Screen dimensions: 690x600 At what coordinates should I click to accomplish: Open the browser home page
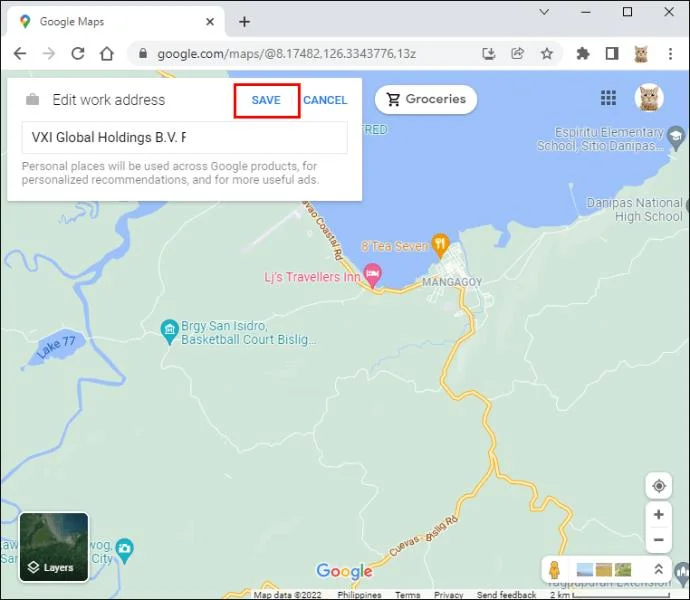coord(107,54)
